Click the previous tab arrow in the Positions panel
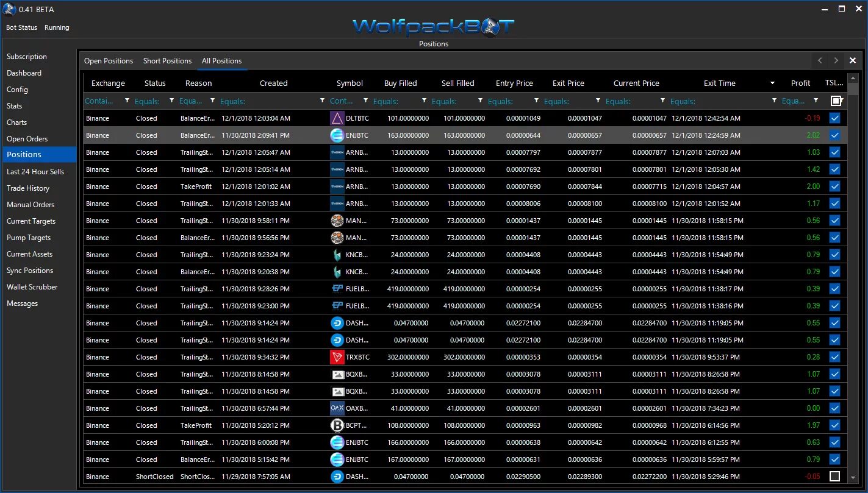Image resolution: width=868 pixels, height=493 pixels. tap(820, 60)
